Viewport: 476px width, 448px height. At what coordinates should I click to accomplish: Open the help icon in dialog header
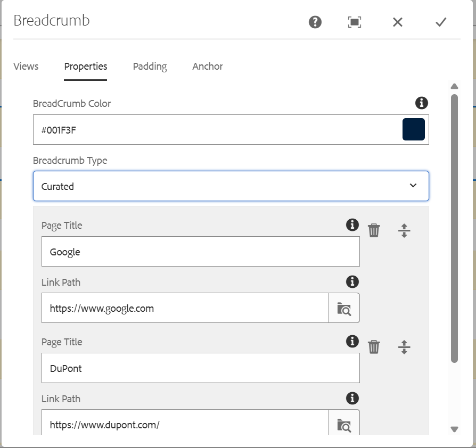[315, 22]
